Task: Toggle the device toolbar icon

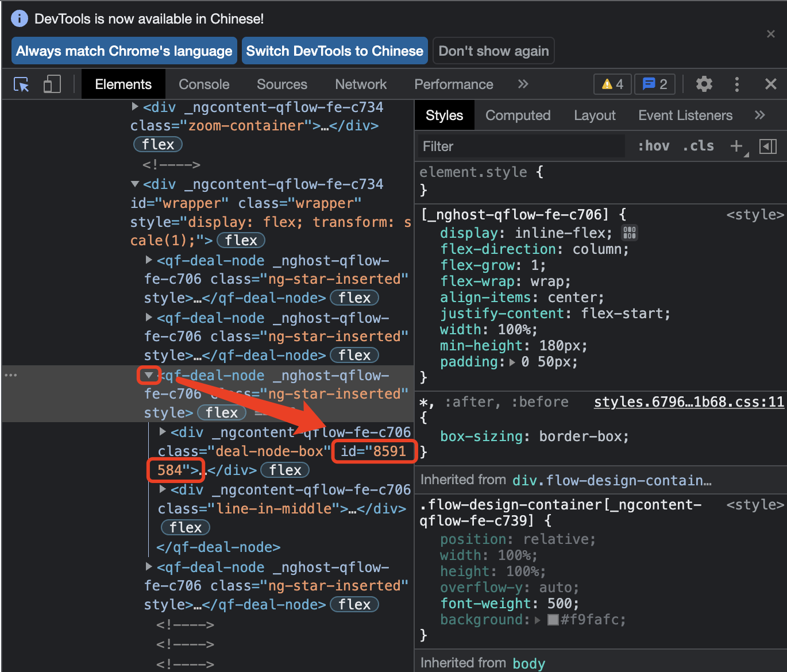Action: [52, 84]
